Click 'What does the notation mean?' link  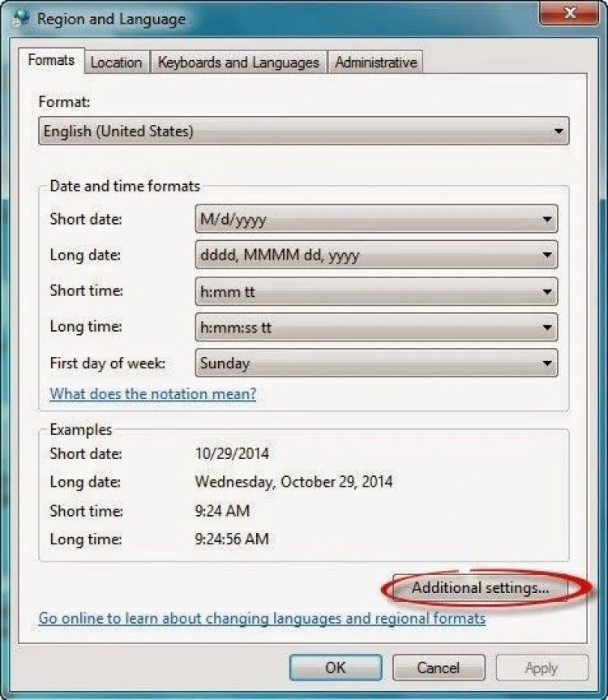coord(153,394)
